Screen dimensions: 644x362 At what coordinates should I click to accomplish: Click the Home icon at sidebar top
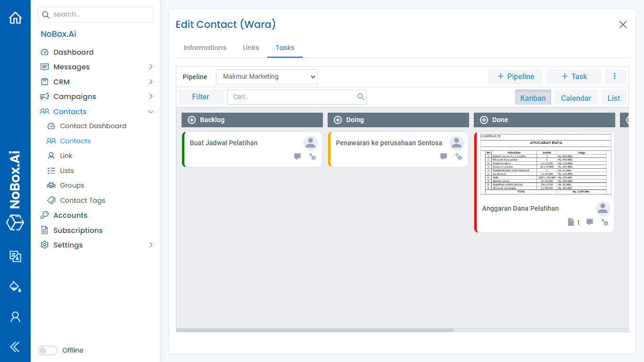15,17
